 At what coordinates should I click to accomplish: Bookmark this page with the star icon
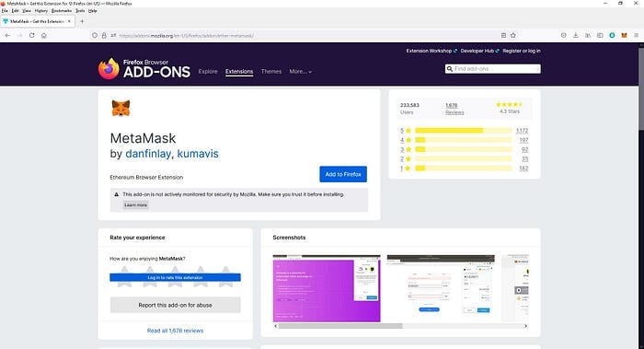pos(513,35)
